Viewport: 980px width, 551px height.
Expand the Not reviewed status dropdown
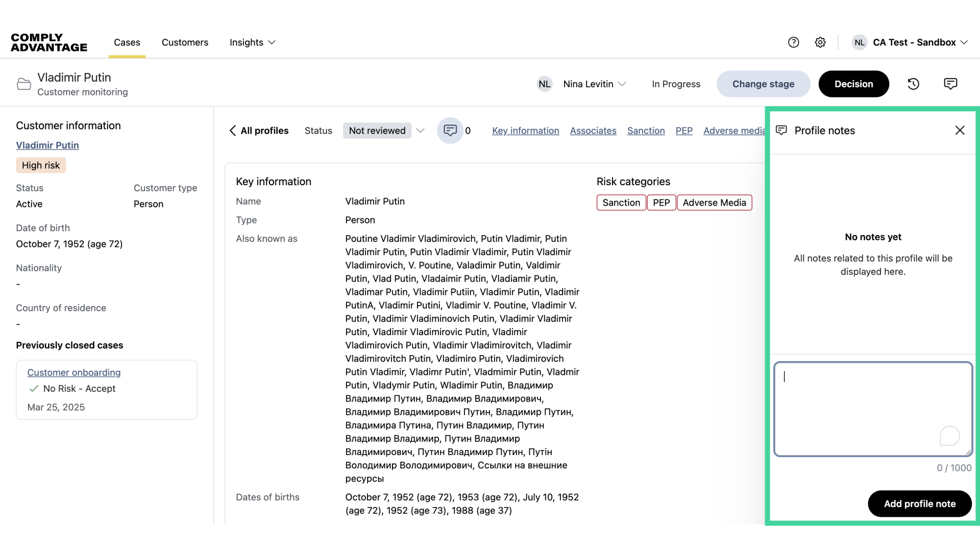click(x=420, y=131)
